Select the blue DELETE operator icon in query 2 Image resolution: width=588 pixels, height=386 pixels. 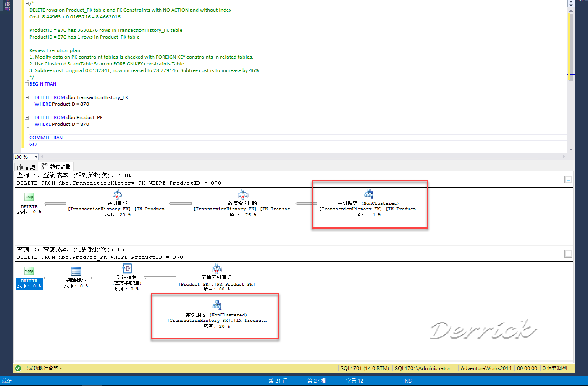coord(29,271)
